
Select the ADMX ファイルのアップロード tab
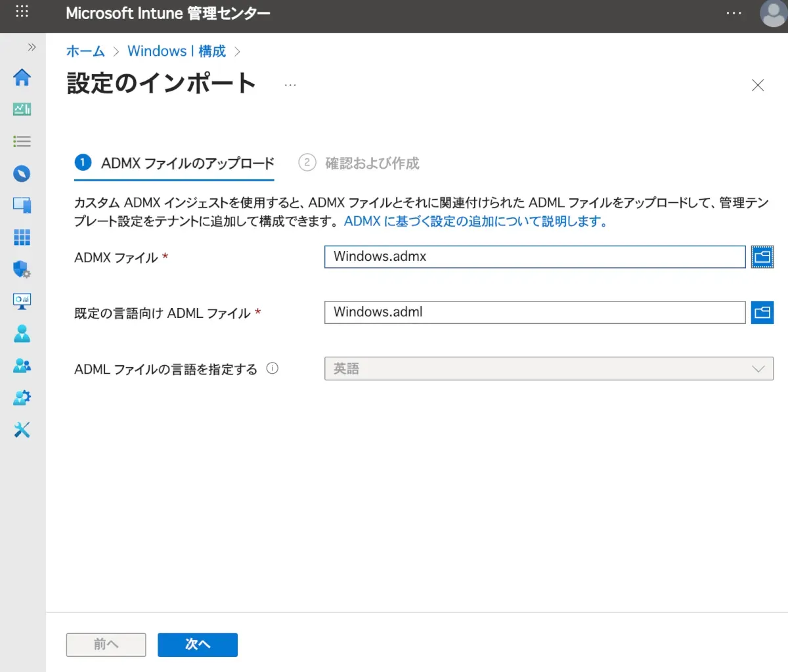click(x=175, y=163)
